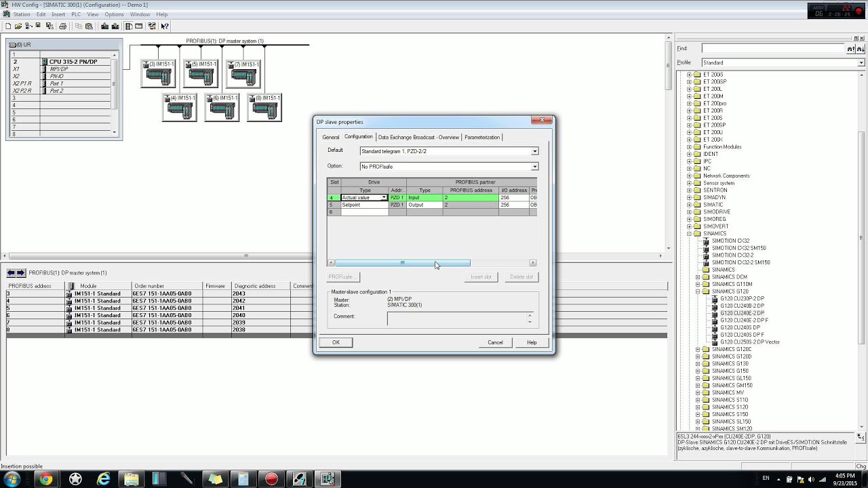Select G120 CU230P-2 DP catalog item
868x488 pixels.
742,299
